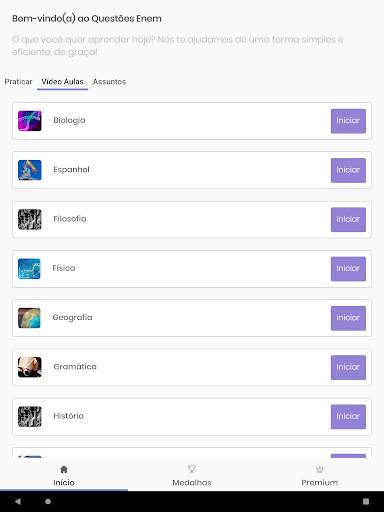
Task: Switch to the Assuntos tab
Action: [109, 82]
